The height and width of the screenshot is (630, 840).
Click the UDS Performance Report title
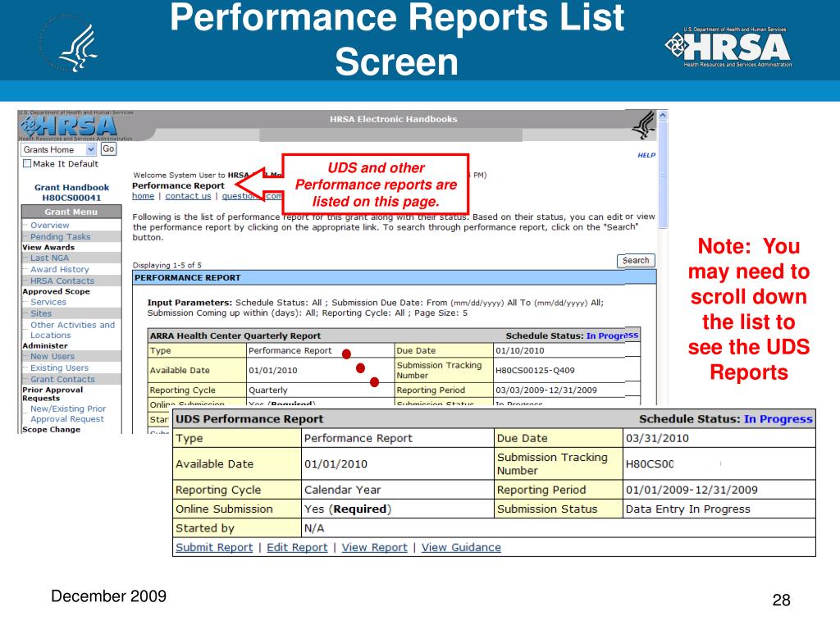pyautogui.click(x=249, y=419)
